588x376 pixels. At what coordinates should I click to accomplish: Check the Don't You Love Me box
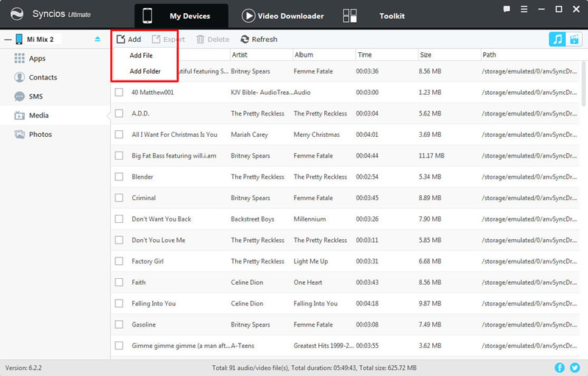click(119, 240)
